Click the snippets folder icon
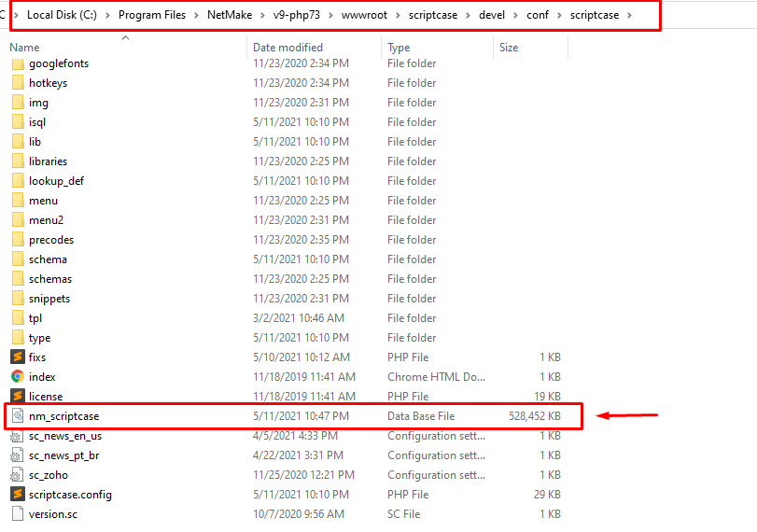This screenshot has height=532, width=757. click(18, 299)
